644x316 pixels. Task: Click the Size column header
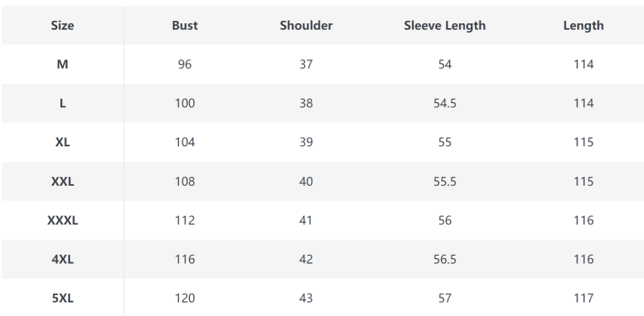[x=63, y=26]
